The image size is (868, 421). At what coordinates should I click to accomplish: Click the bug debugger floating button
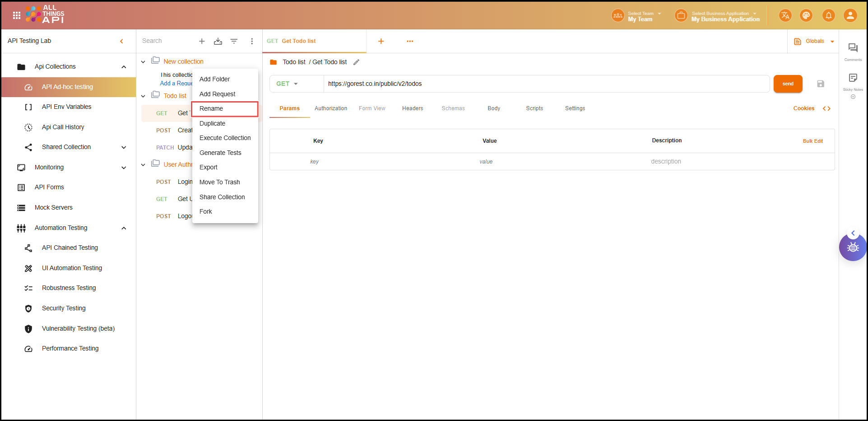pos(853,248)
